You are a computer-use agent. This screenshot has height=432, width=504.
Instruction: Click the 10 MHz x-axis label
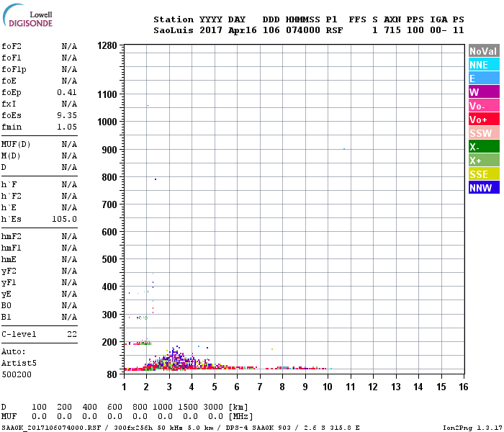pos(328,387)
